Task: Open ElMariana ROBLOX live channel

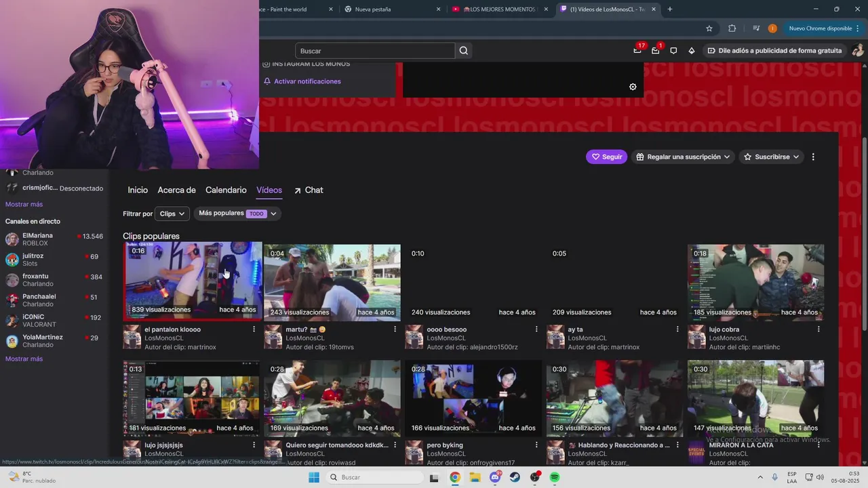Action: (54, 239)
